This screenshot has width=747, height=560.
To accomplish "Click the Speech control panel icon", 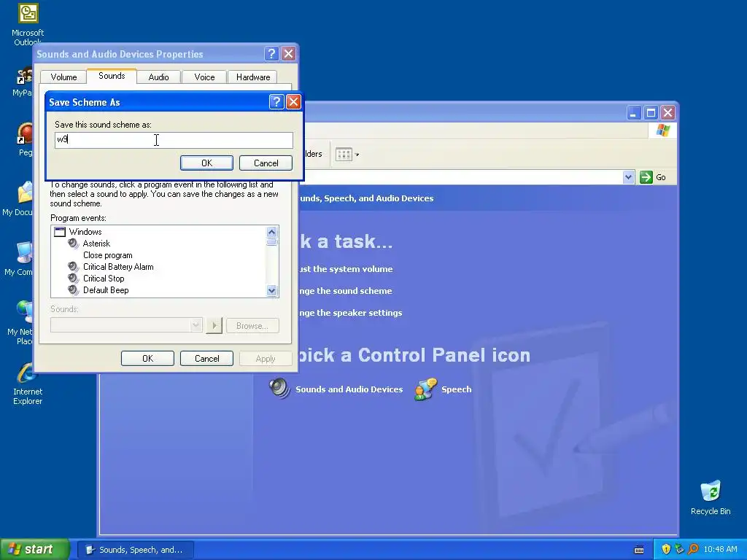I will tap(425, 389).
